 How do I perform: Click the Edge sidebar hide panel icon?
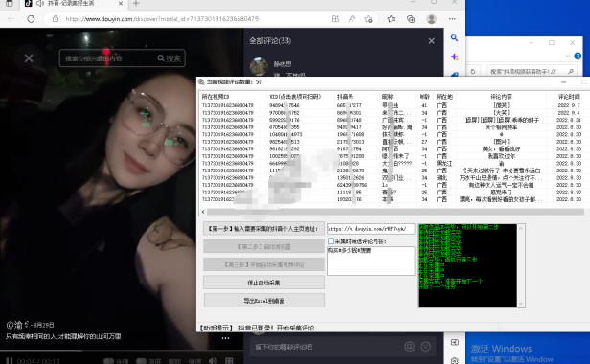[455, 342]
